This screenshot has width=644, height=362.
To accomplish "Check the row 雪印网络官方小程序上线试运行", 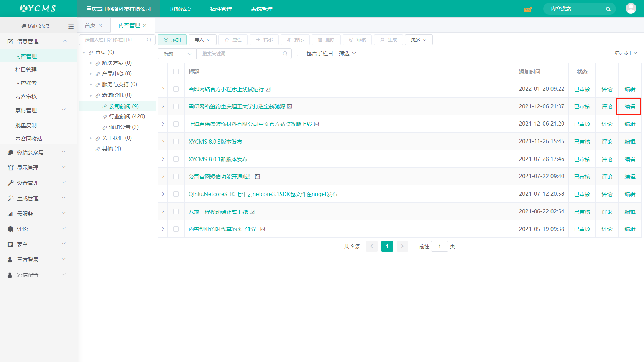I will coord(176,89).
